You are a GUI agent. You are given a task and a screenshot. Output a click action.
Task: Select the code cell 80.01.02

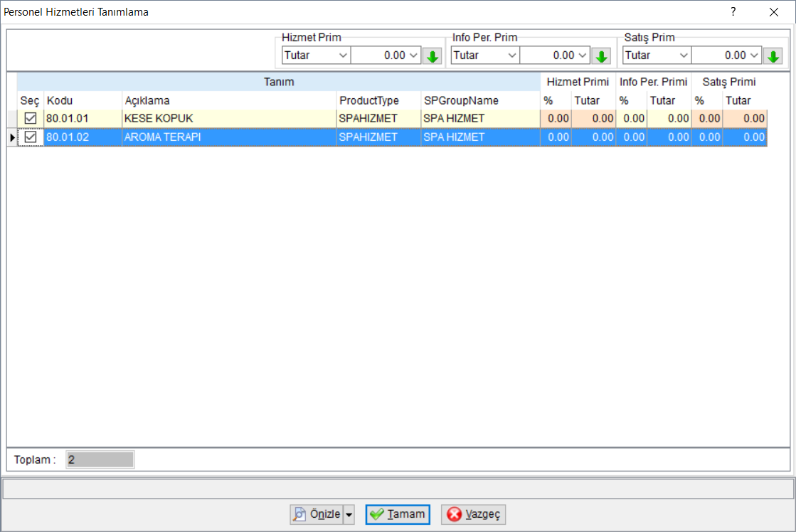tap(83, 137)
